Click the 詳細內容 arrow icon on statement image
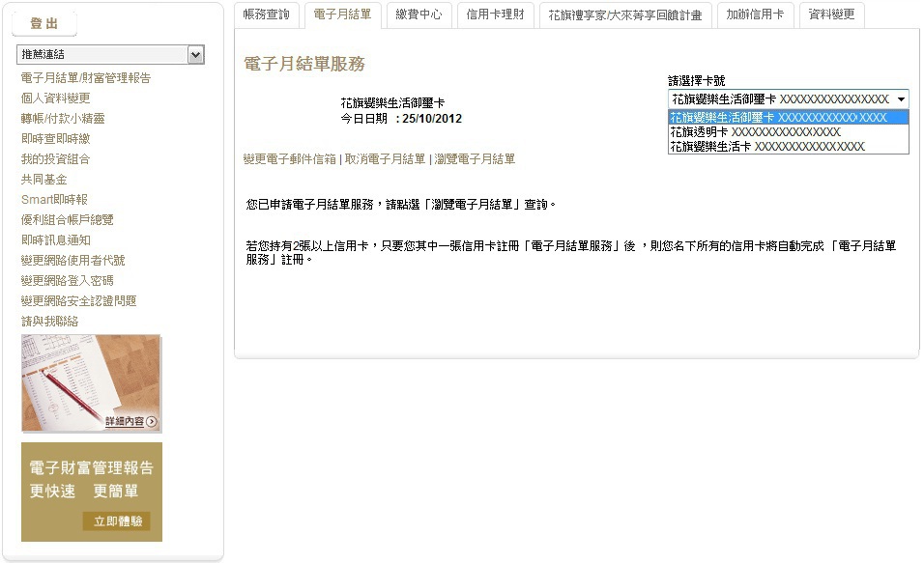Image resolution: width=924 pixels, height=563 pixels. (x=152, y=422)
